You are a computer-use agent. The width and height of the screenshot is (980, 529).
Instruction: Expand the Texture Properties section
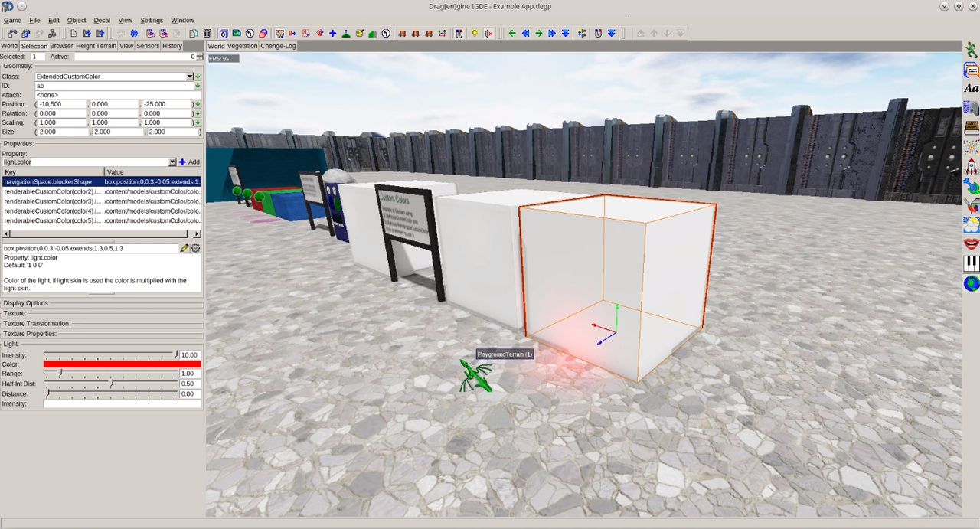pyautogui.click(x=30, y=334)
